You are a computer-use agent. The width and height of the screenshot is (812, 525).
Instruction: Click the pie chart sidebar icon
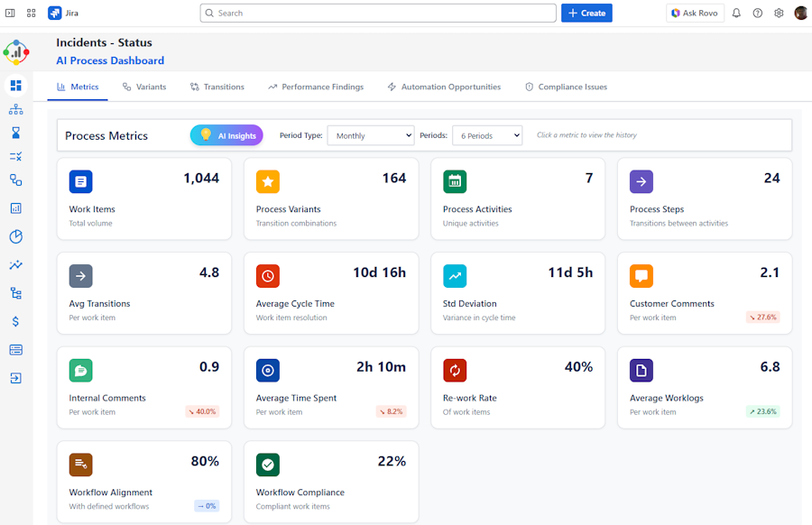point(15,236)
